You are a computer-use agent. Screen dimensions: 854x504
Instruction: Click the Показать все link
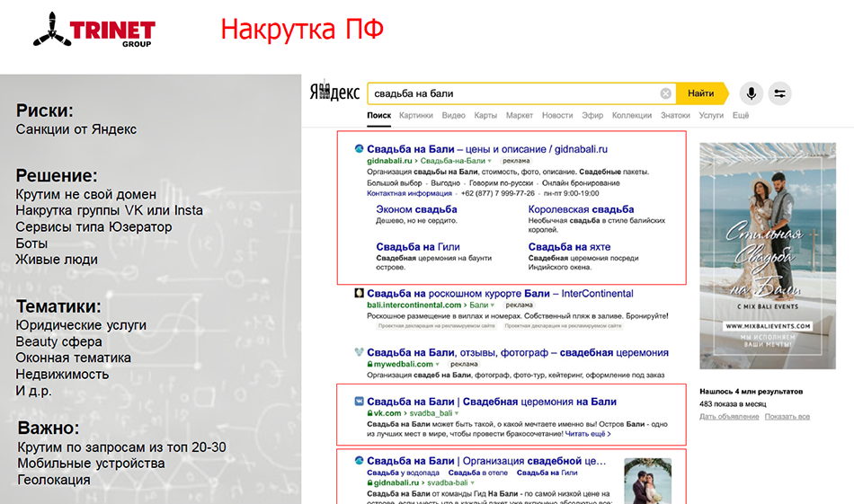point(787,417)
